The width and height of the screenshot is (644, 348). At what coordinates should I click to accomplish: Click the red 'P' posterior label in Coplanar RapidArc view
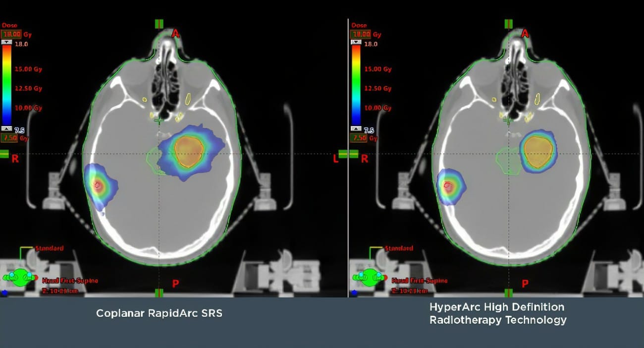(175, 284)
